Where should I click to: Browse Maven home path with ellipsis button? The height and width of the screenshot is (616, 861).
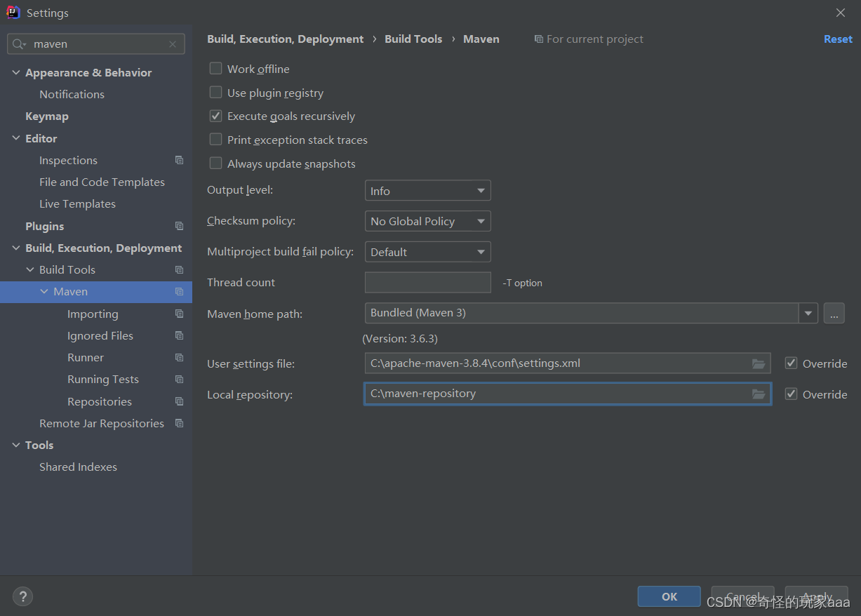834,313
